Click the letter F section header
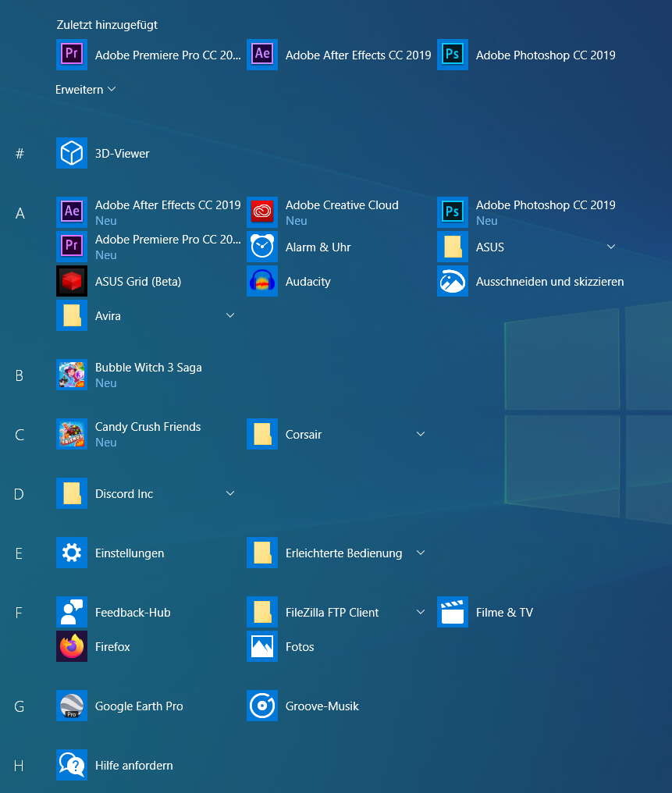 pyautogui.click(x=19, y=613)
